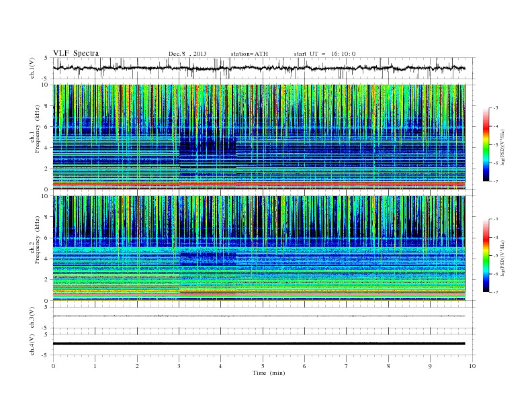Click the flat ch.3 voltage trace line
The image size is (532, 411).
pos(259,316)
